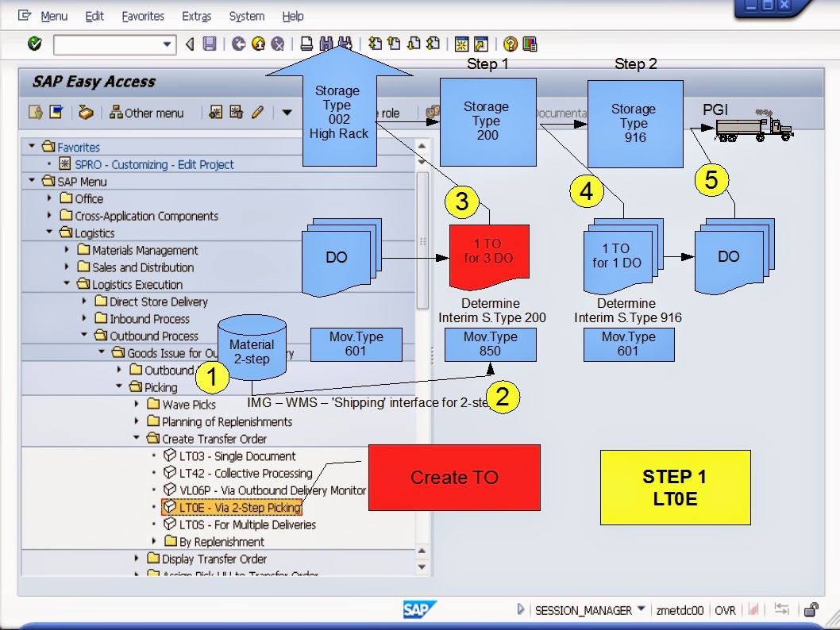Click the tree scrollbar down arrow
Image resolution: width=840 pixels, height=630 pixels.
coord(422,566)
